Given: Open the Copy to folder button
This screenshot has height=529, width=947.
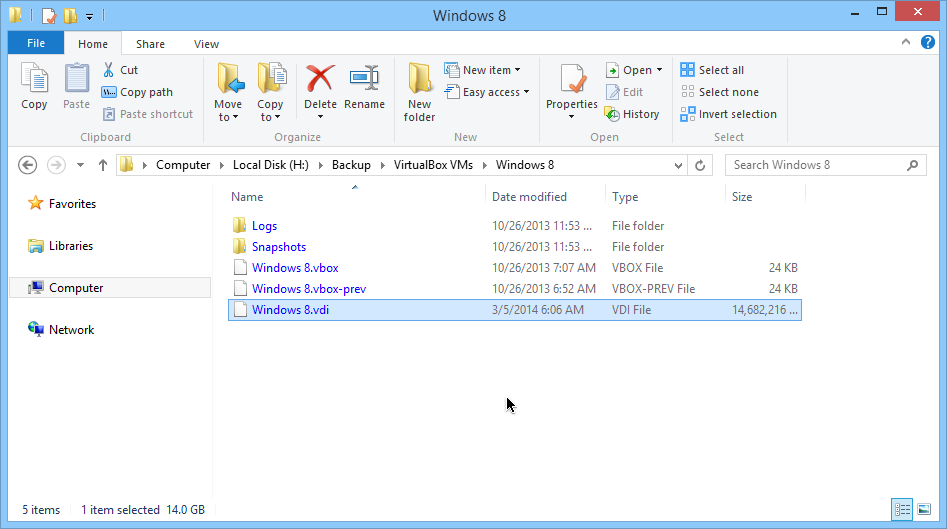Looking at the screenshot, I should point(270,92).
